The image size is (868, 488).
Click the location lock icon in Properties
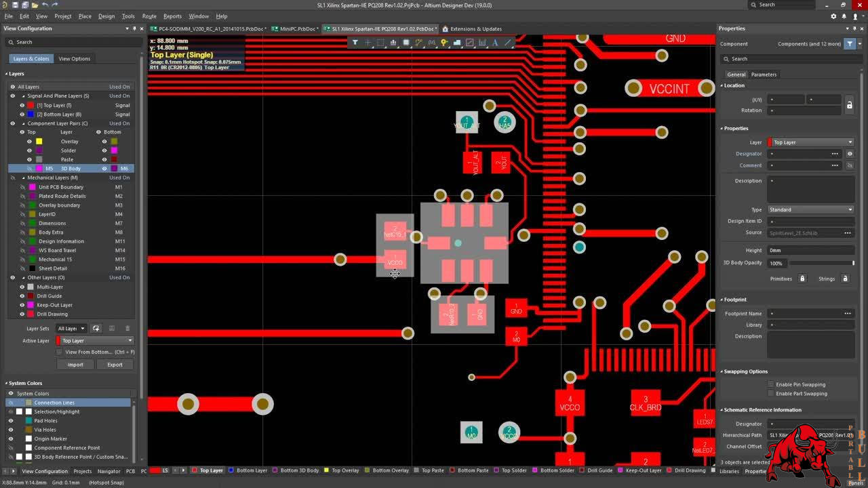point(849,105)
